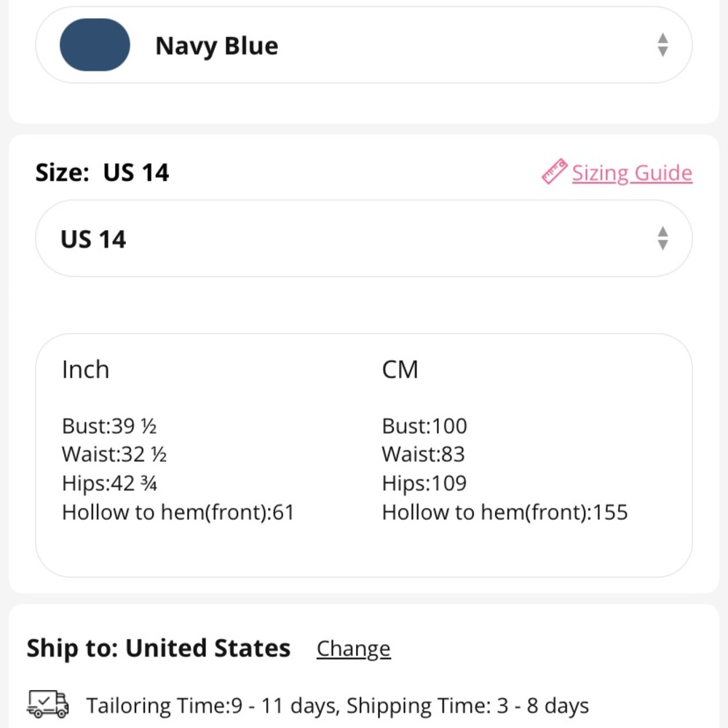Open the Navy Blue color dropdown
This screenshot has height=728, width=728.
[363, 45]
